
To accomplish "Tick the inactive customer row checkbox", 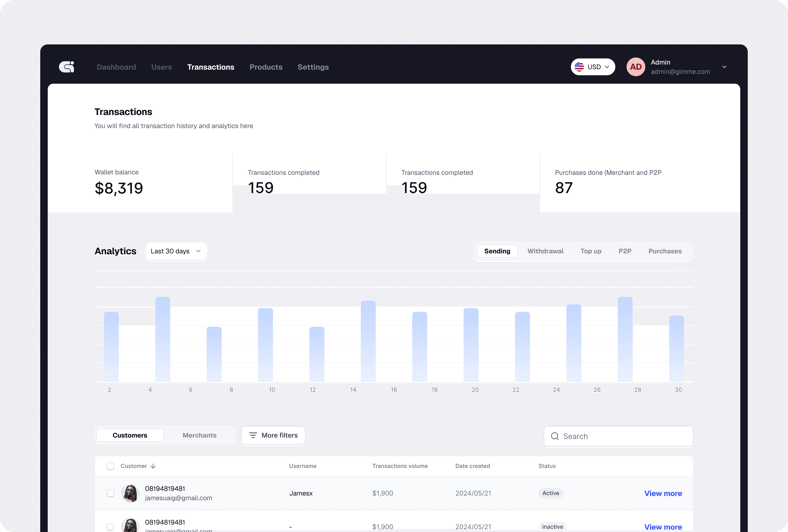I will (110, 527).
